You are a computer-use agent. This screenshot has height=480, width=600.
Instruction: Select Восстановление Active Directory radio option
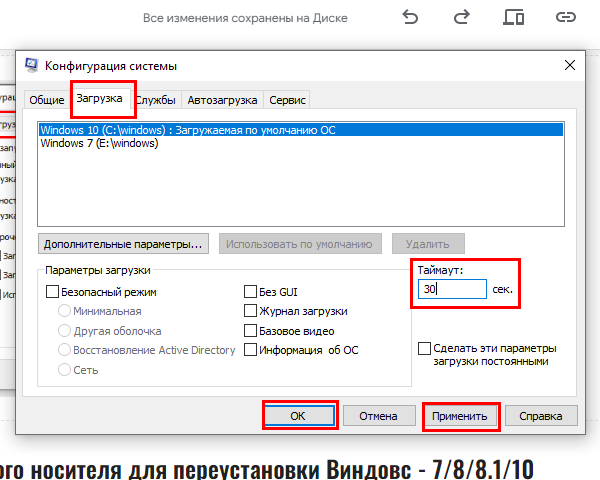[x=64, y=349]
